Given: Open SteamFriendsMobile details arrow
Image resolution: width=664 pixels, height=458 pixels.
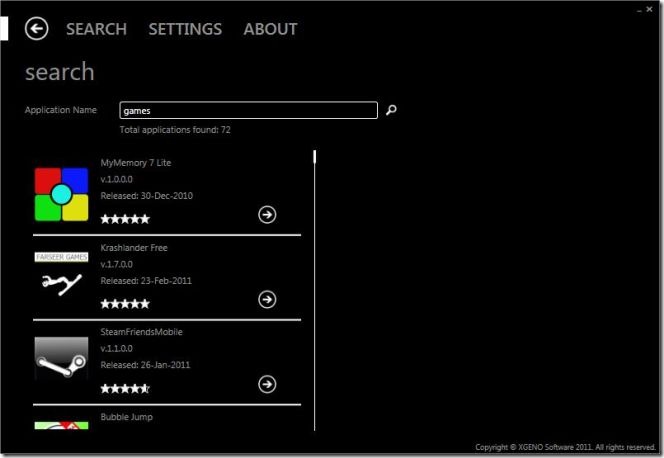Looking at the screenshot, I should [x=267, y=384].
